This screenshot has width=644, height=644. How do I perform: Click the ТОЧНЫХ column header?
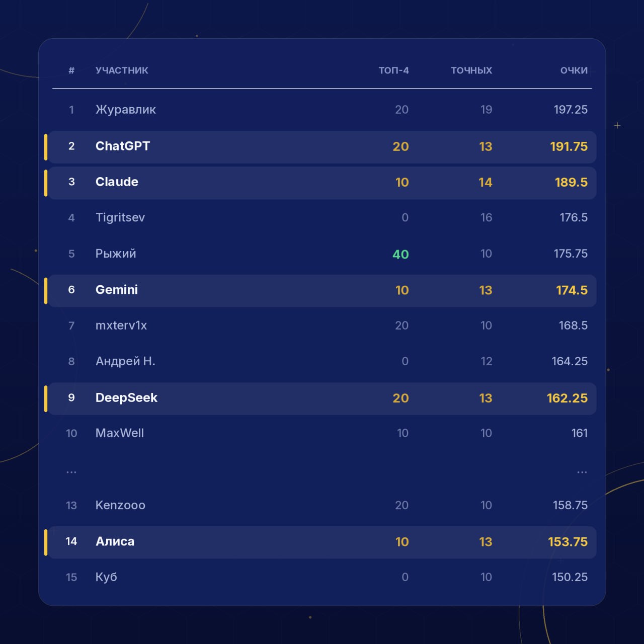click(471, 70)
